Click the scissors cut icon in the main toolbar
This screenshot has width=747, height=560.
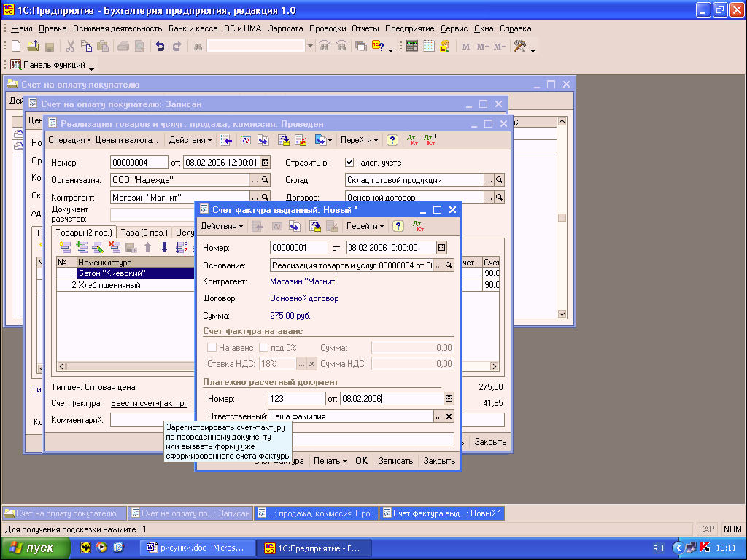70,46
